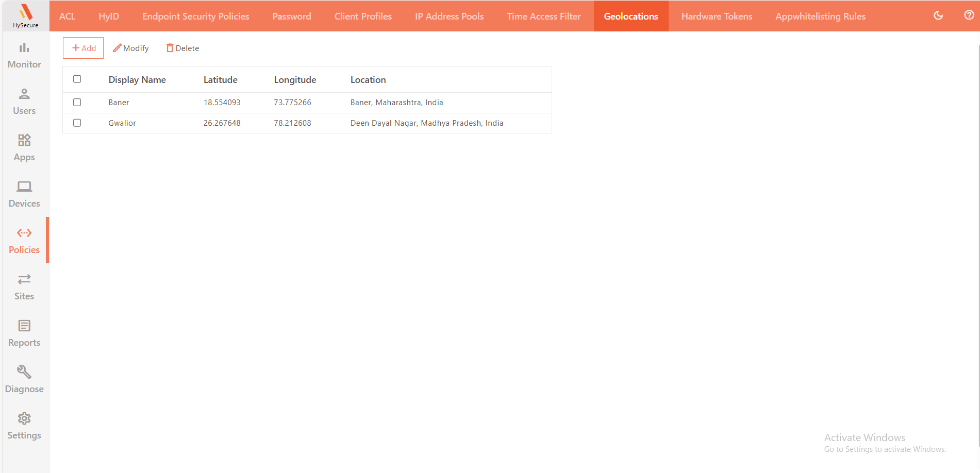This screenshot has width=980, height=473.
Task: Go to Users in the sidebar
Action: (24, 102)
